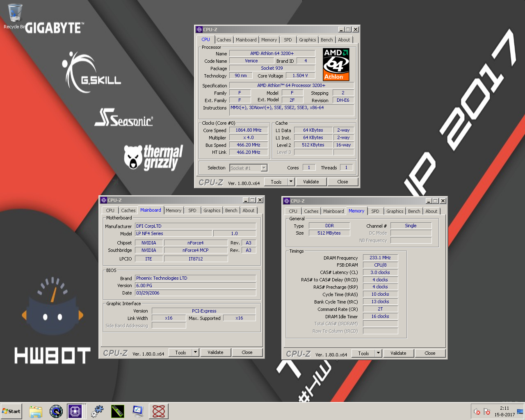Screen dimensions: 525x420
Task: Click the '512 KBytes' Level 2 cache value
Action: (x=313, y=145)
